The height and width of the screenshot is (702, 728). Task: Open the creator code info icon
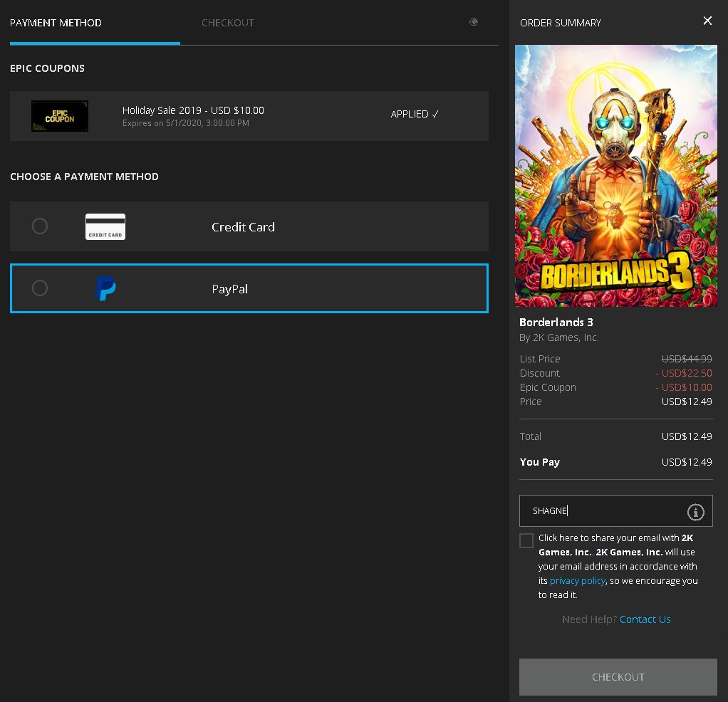[x=695, y=512]
